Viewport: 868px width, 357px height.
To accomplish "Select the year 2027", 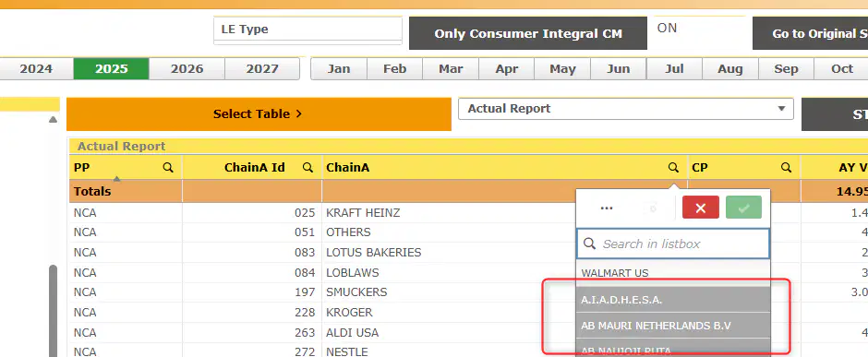I will (x=262, y=68).
